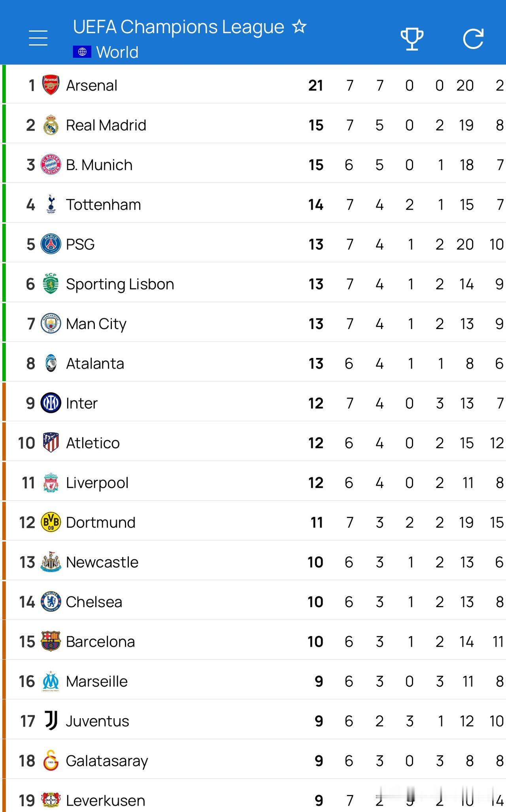Tap the Real Madrid crest
This screenshot has height=812, width=506.
coord(51,125)
